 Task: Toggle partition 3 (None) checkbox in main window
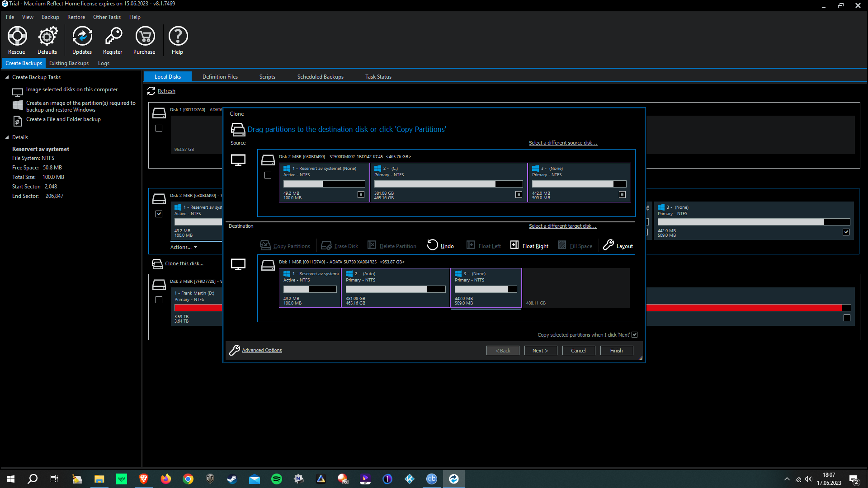[846, 232]
